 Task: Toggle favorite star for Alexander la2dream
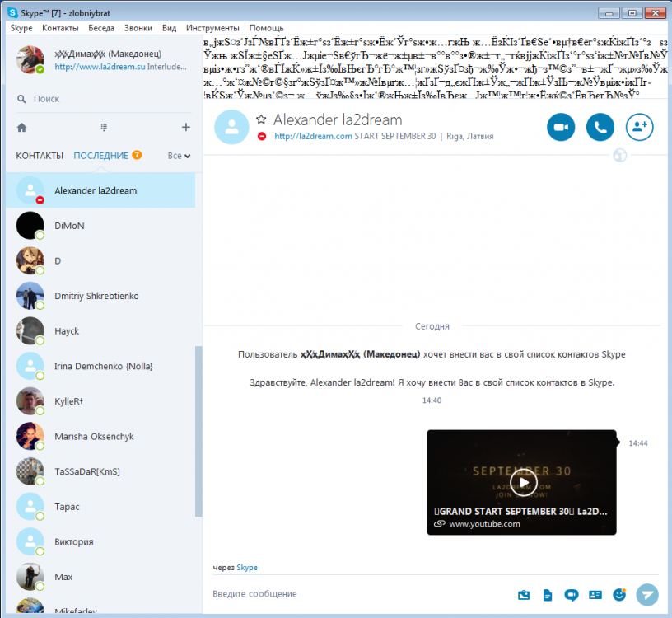261,119
